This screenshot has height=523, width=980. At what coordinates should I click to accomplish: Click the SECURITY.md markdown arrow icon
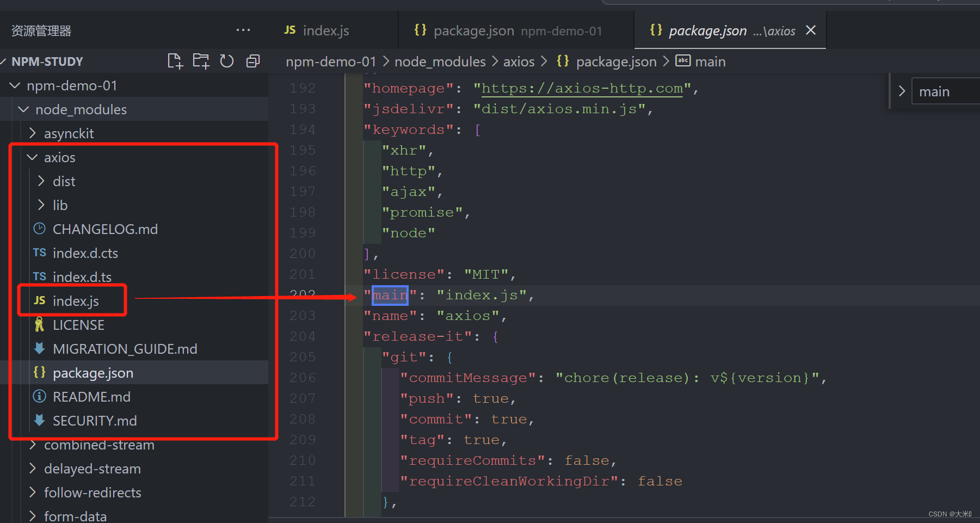tap(39, 420)
